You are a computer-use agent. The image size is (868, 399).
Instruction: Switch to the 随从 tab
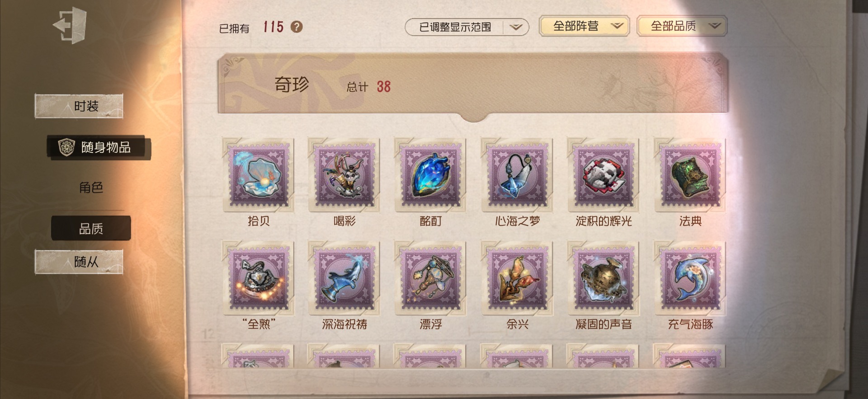click(x=79, y=262)
